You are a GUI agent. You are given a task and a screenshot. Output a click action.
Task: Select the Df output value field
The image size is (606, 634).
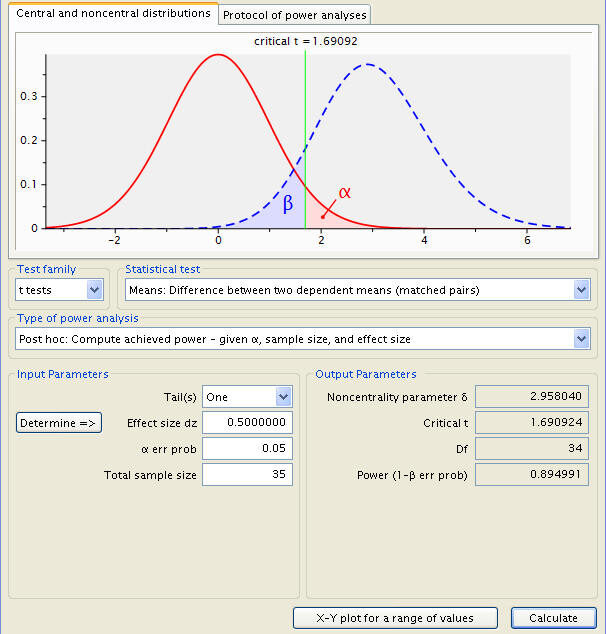532,448
